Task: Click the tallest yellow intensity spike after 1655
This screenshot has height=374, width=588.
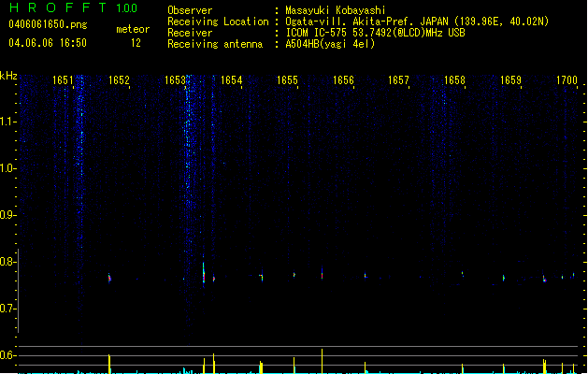Action: [x=323, y=361]
